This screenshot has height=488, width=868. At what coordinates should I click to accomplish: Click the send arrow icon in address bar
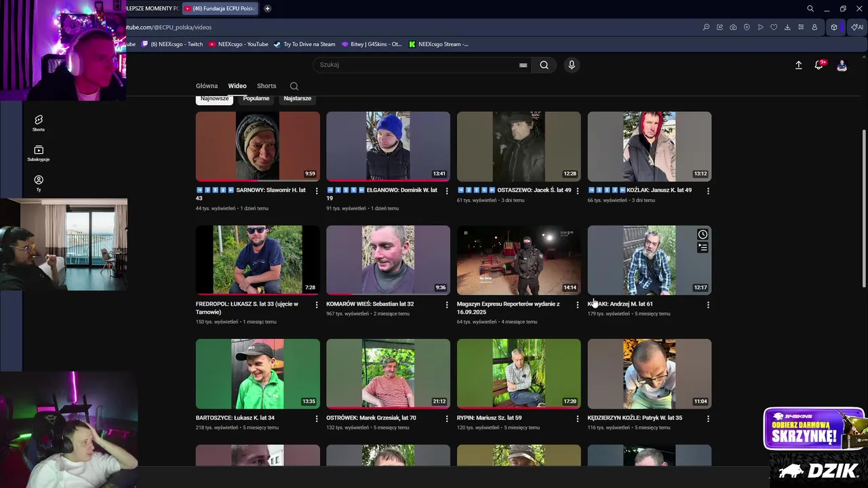pos(760,27)
